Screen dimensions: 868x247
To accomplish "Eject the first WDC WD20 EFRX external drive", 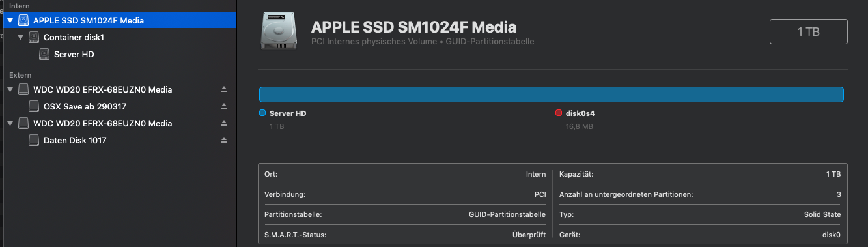I will coord(224,89).
